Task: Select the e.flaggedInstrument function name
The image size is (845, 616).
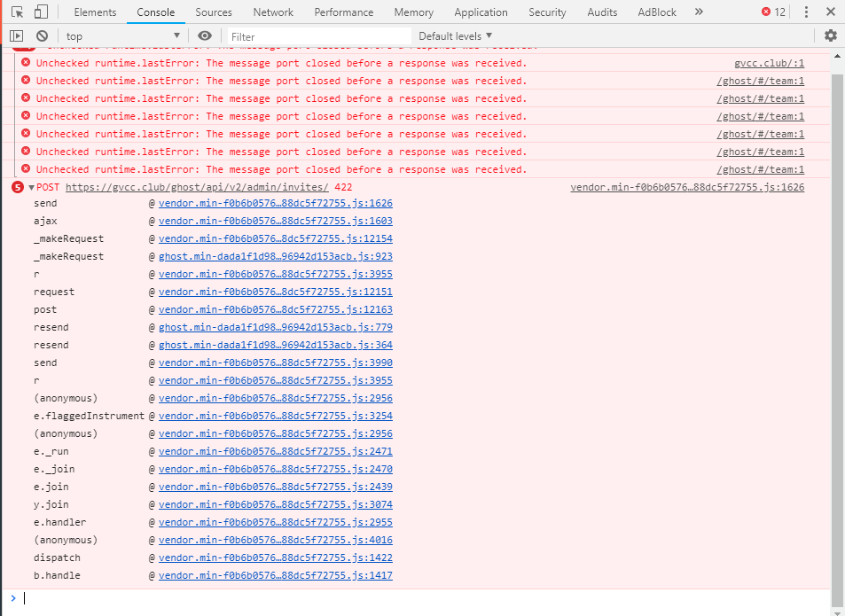Action: [89, 416]
